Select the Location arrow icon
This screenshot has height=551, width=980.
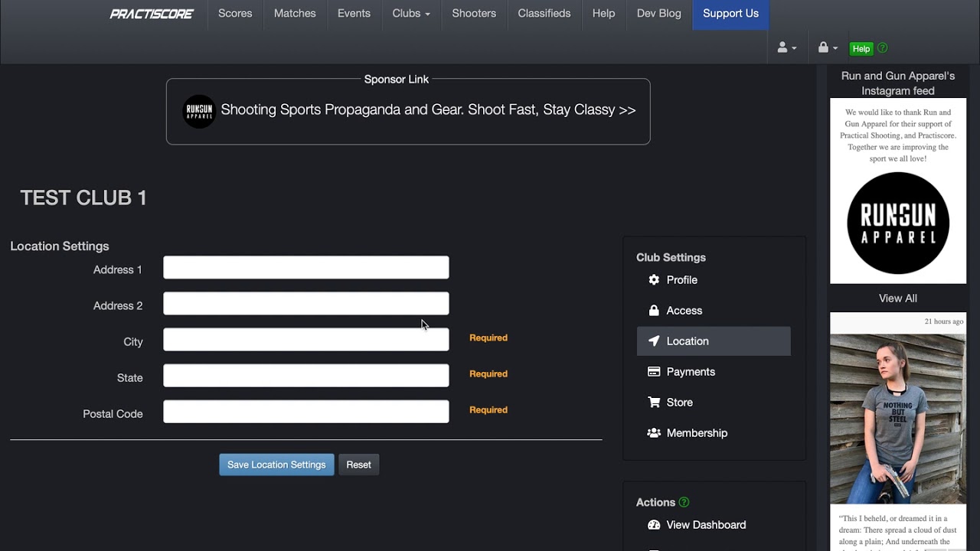click(654, 341)
